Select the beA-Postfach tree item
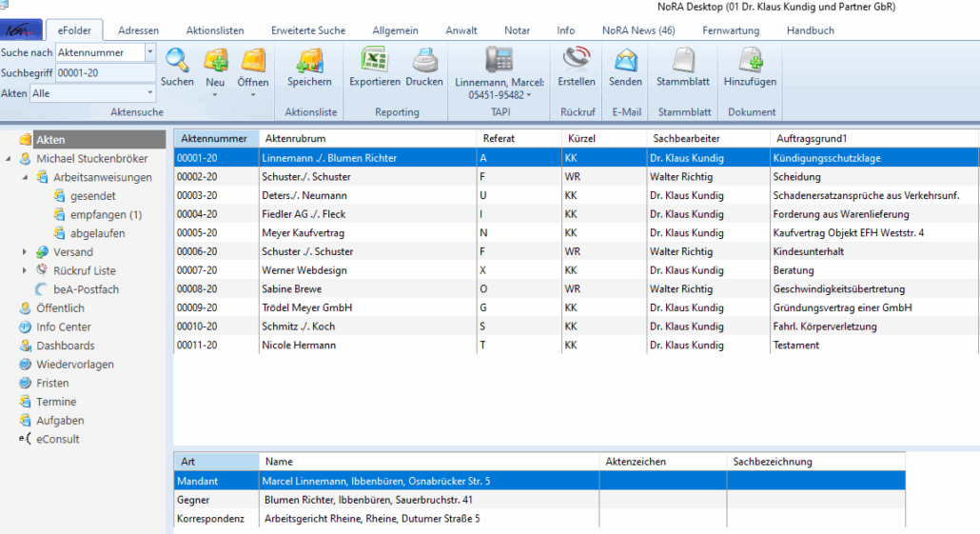980x534 pixels. coord(87,289)
